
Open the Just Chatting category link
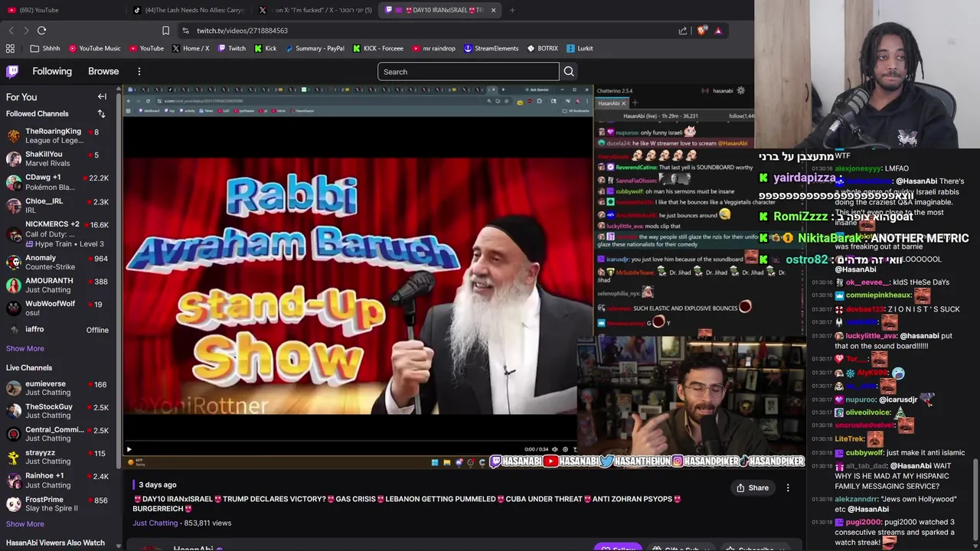click(155, 523)
